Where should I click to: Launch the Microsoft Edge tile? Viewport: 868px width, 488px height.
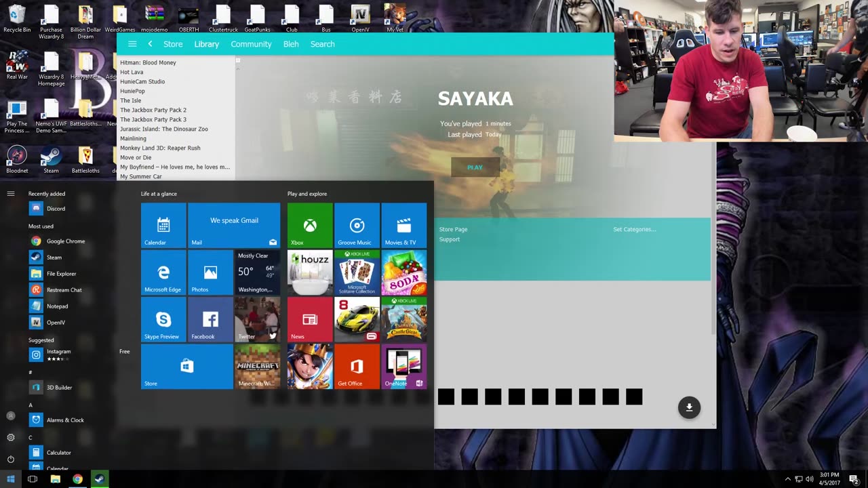(x=163, y=272)
